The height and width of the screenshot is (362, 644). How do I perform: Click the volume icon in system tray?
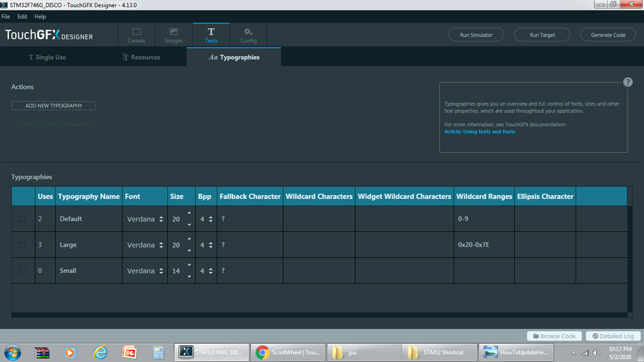click(x=596, y=353)
